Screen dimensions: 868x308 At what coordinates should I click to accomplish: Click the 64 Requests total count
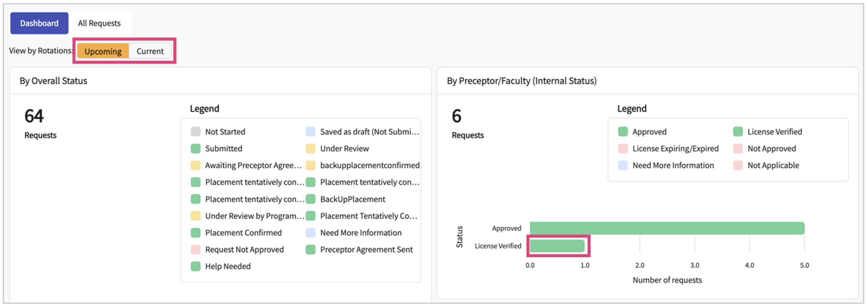pos(34,116)
